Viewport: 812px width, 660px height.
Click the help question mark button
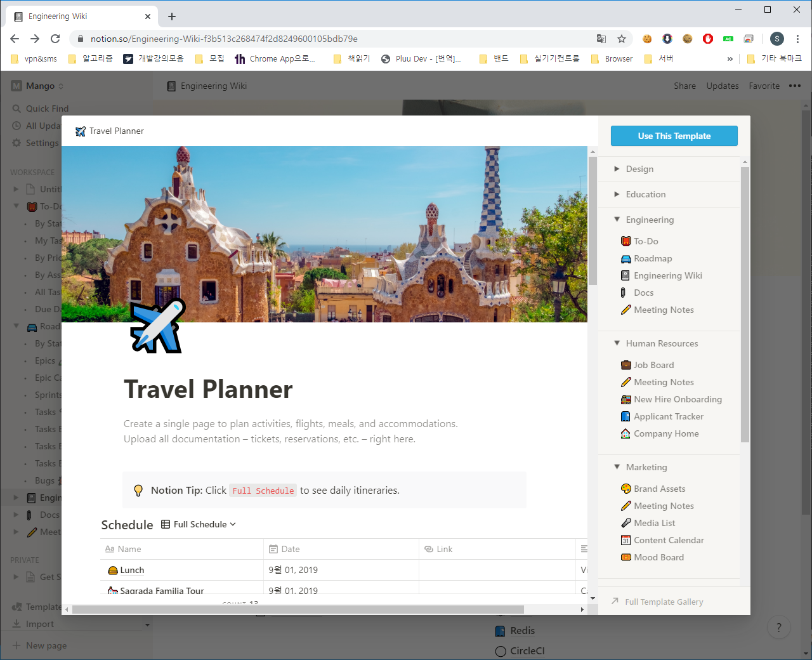(x=779, y=628)
